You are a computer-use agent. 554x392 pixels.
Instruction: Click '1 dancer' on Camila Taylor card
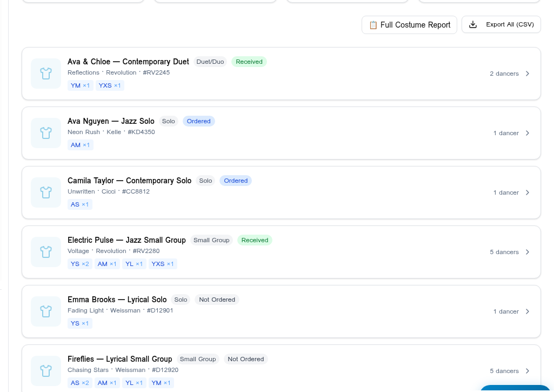tap(506, 192)
